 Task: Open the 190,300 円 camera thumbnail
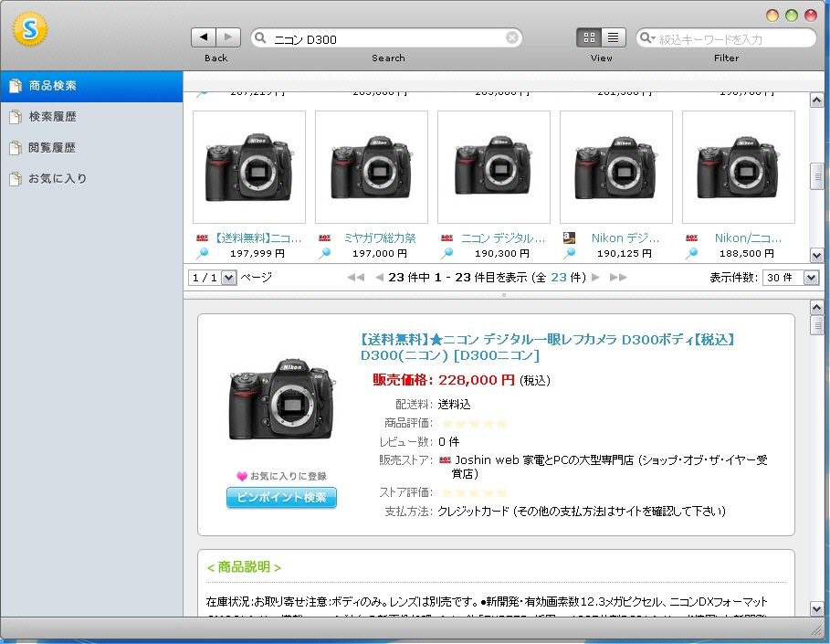[x=494, y=167]
